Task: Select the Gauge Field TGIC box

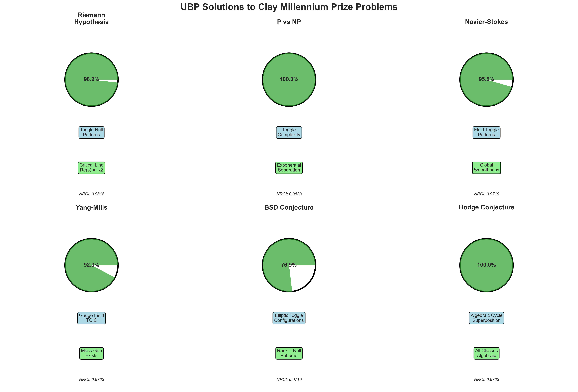Action: [91, 318]
